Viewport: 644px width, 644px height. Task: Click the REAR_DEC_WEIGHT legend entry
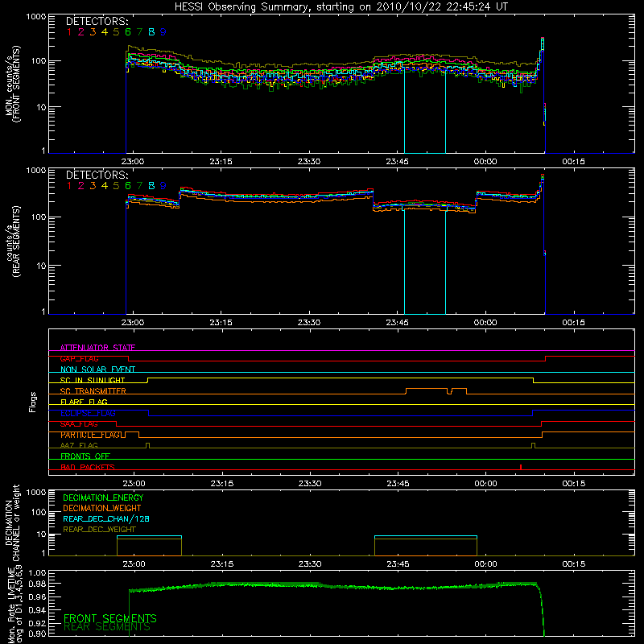(99, 530)
